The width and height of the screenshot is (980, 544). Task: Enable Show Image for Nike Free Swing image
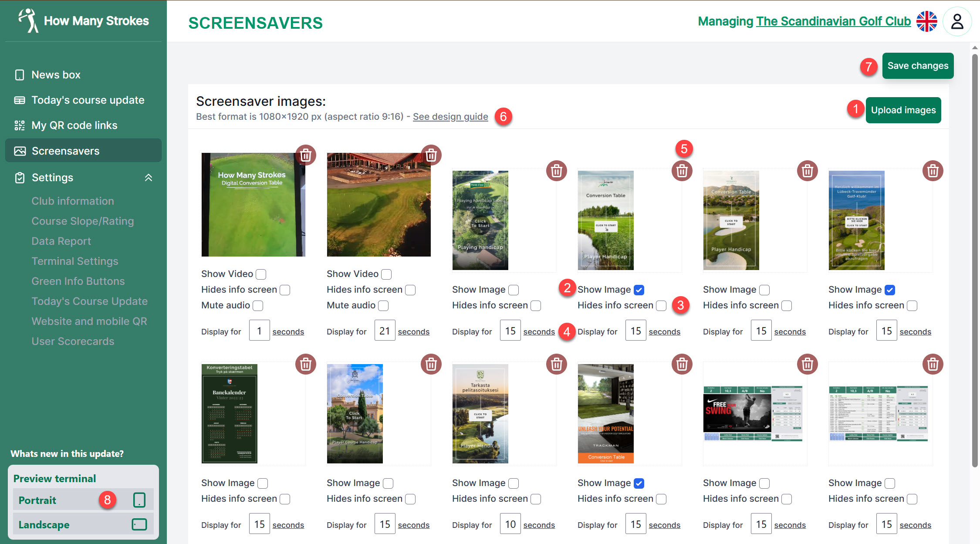coord(764,483)
